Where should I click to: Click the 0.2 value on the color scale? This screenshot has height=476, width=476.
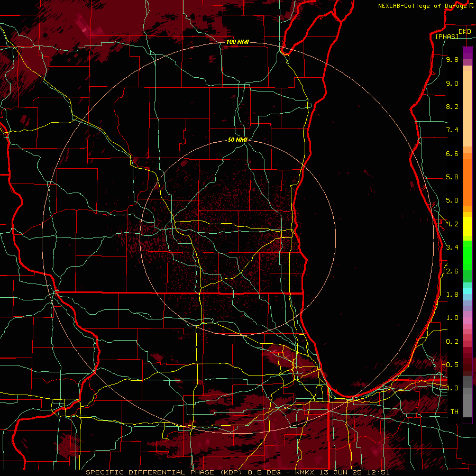point(452,342)
